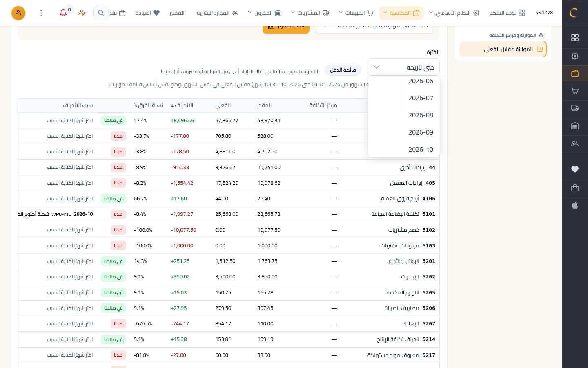Open the three-dot more options menu
The image size is (588, 368).
pos(41,13)
